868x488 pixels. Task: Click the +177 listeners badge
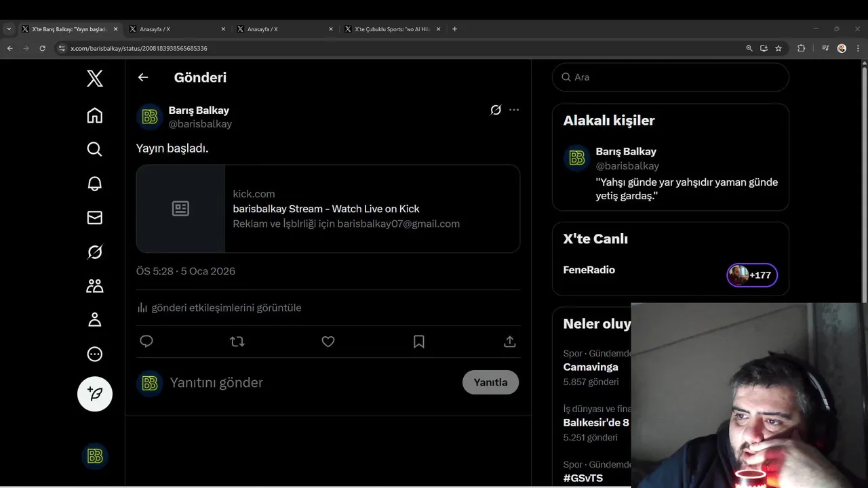point(752,275)
